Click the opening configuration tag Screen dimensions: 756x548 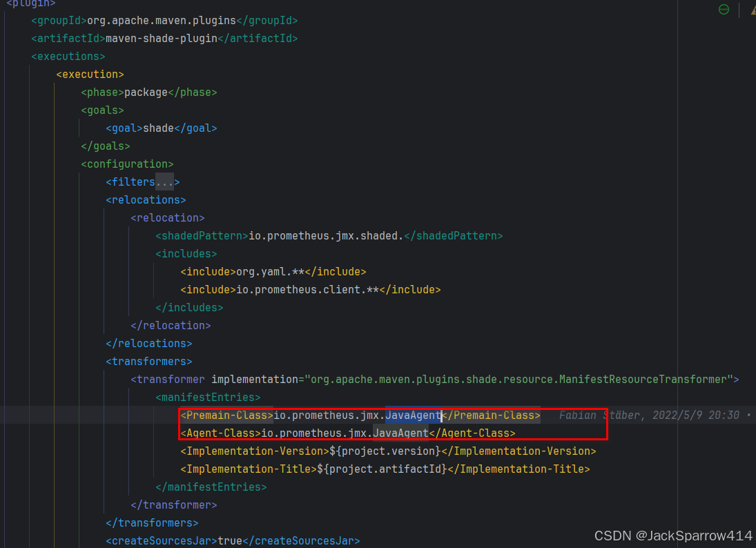[127, 164]
